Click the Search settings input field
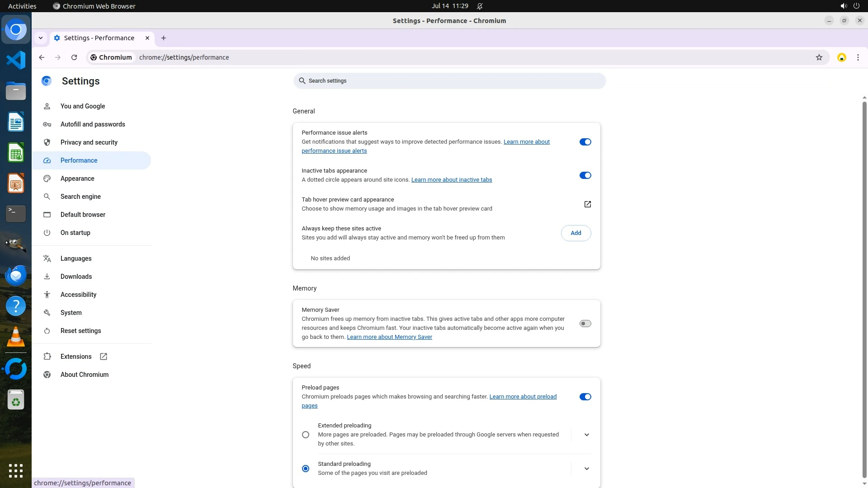 tap(449, 81)
